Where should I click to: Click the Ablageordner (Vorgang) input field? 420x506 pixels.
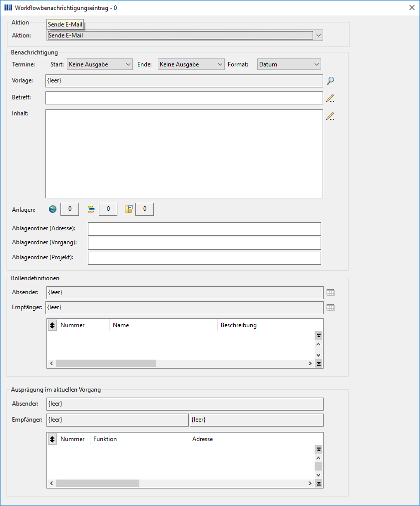tap(205, 243)
